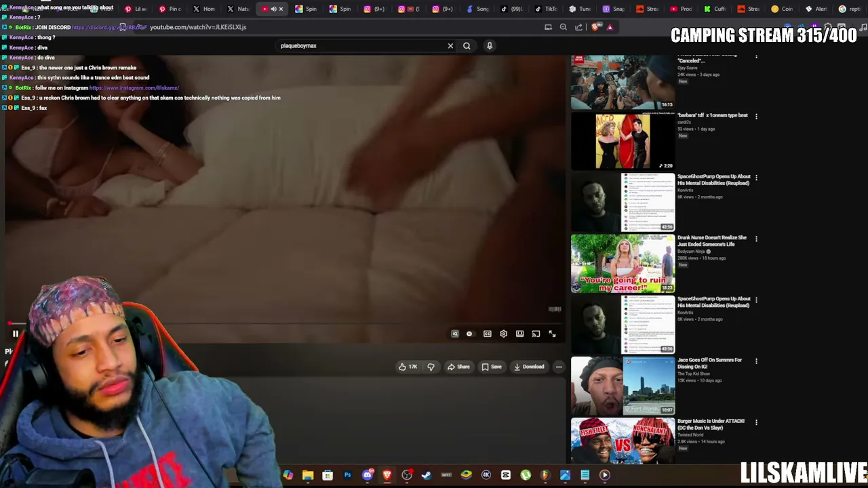The width and height of the screenshot is (868, 488).
Task: Turn on closed captions in the player
Action: pos(487,333)
